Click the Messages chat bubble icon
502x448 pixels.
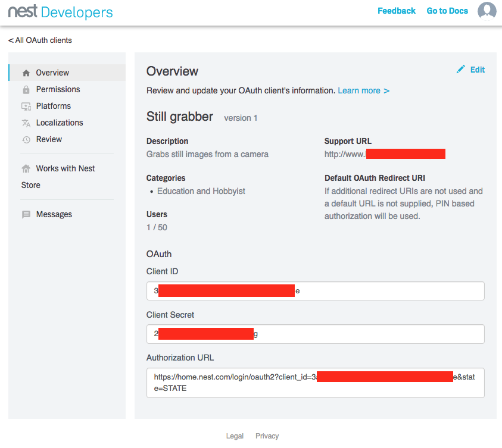26,214
